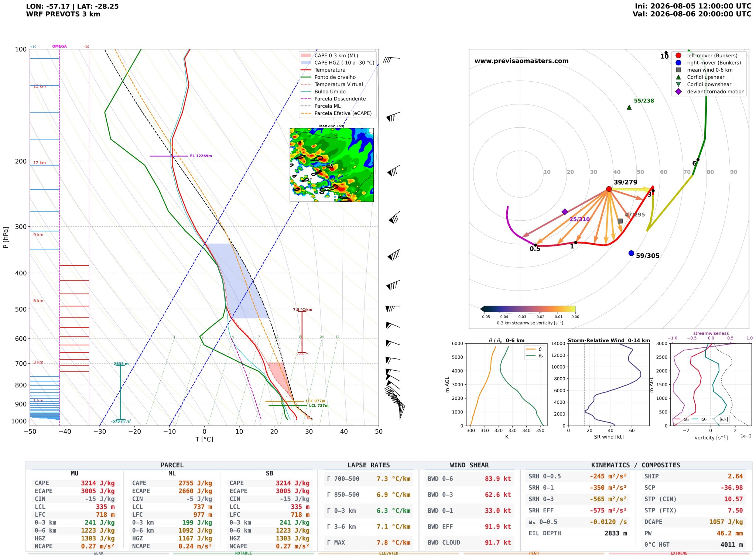Click the SCP value "-36.98"
Image resolution: width=756 pixels, height=560 pixels.
point(732,488)
